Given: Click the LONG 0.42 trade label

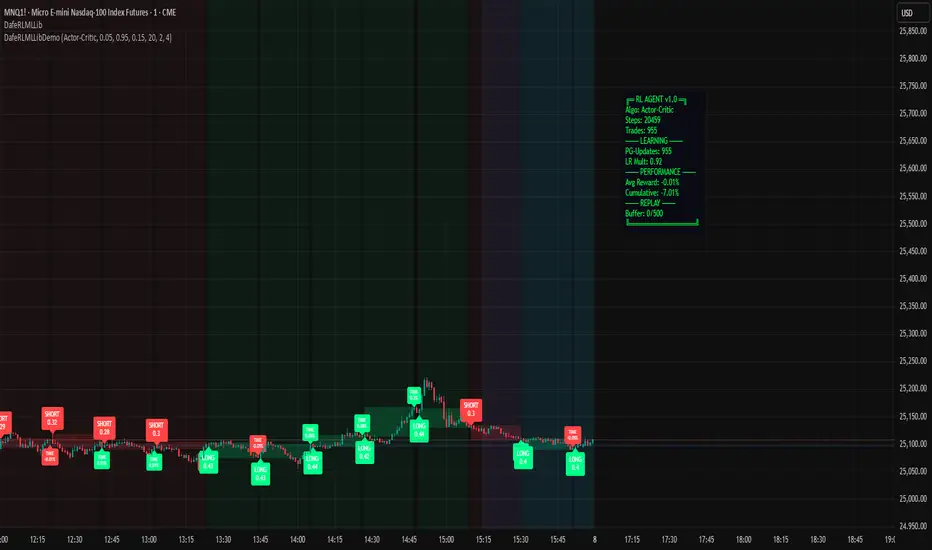Looking at the screenshot, I should (364, 452).
